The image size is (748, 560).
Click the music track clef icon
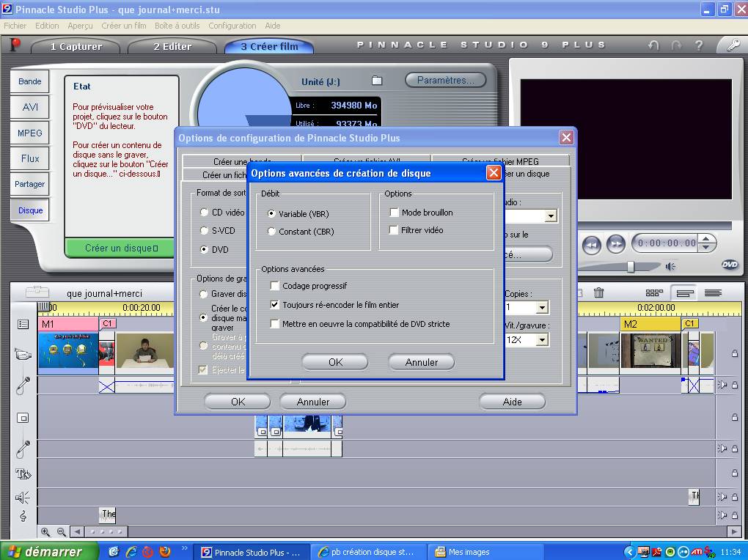(x=23, y=515)
